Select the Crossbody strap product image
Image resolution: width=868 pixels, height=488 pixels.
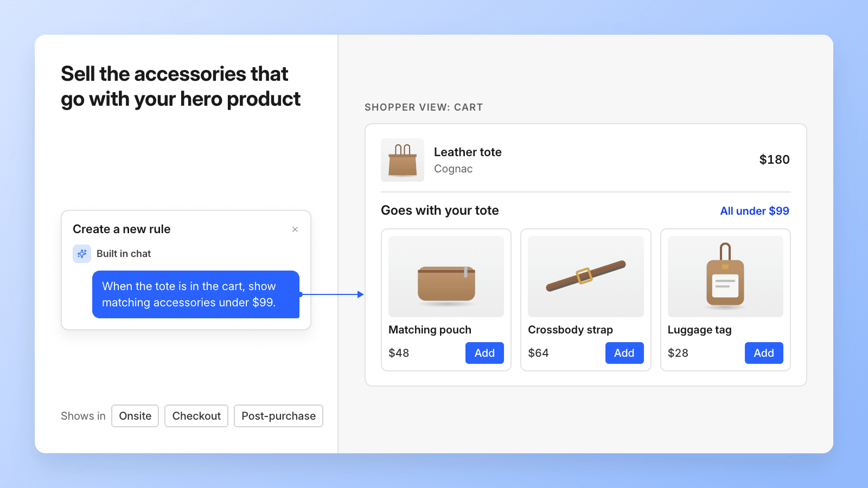click(586, 277)
